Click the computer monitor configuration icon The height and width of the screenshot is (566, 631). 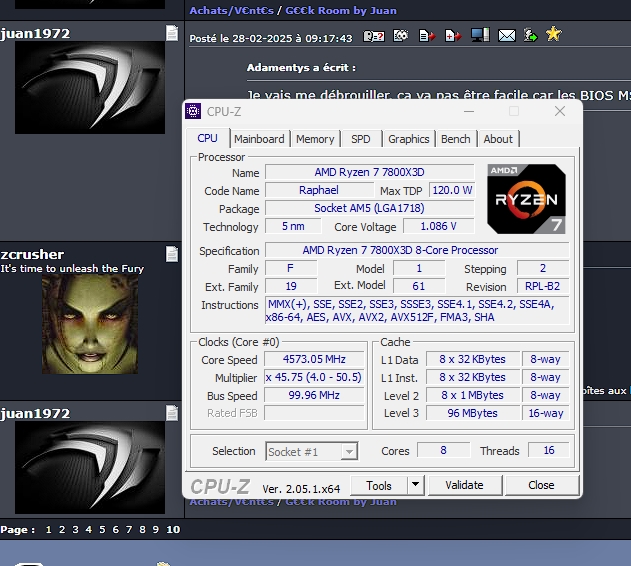click(x=480, y=36)
